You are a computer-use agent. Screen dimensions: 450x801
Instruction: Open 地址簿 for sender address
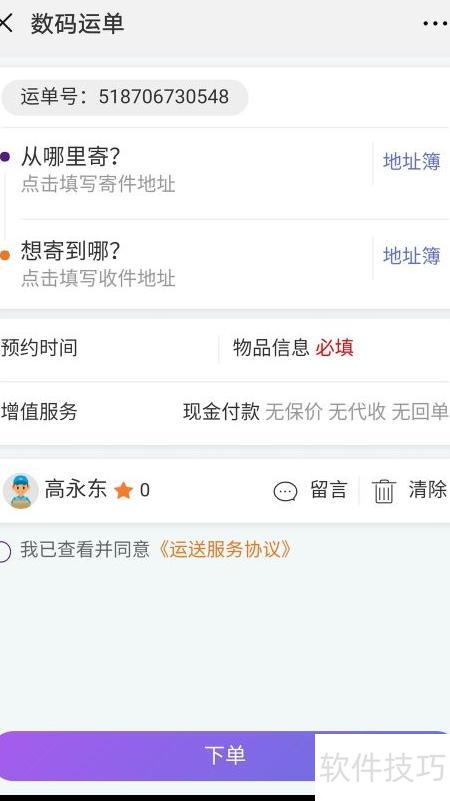pos(412,161)
